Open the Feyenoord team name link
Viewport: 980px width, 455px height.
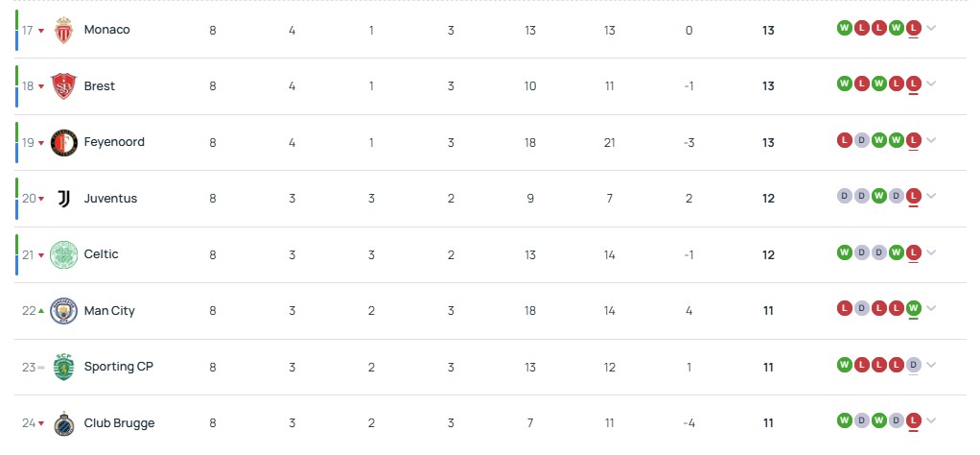pos(114,142)
